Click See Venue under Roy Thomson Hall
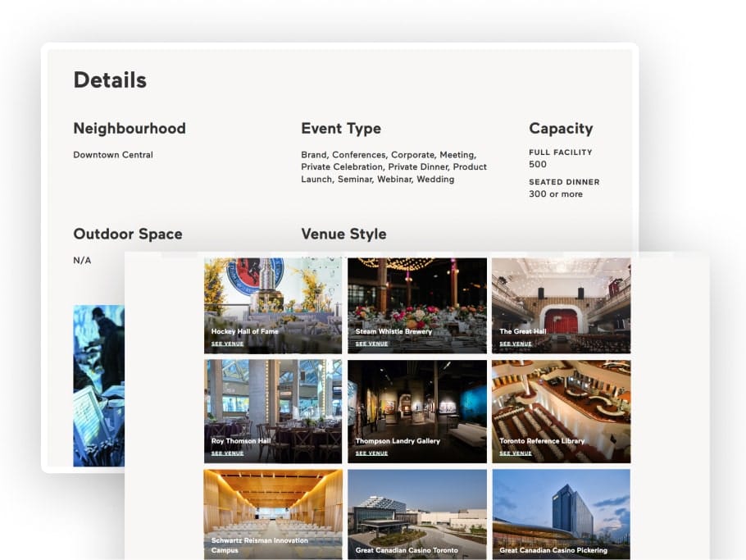The image size is (746, 560). [227, 453]
